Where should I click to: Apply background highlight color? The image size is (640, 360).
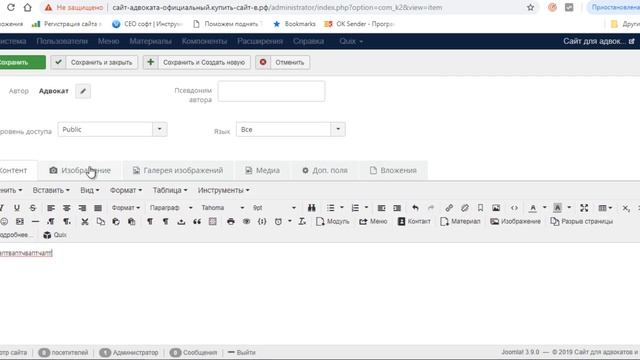(x=557, y=208)
